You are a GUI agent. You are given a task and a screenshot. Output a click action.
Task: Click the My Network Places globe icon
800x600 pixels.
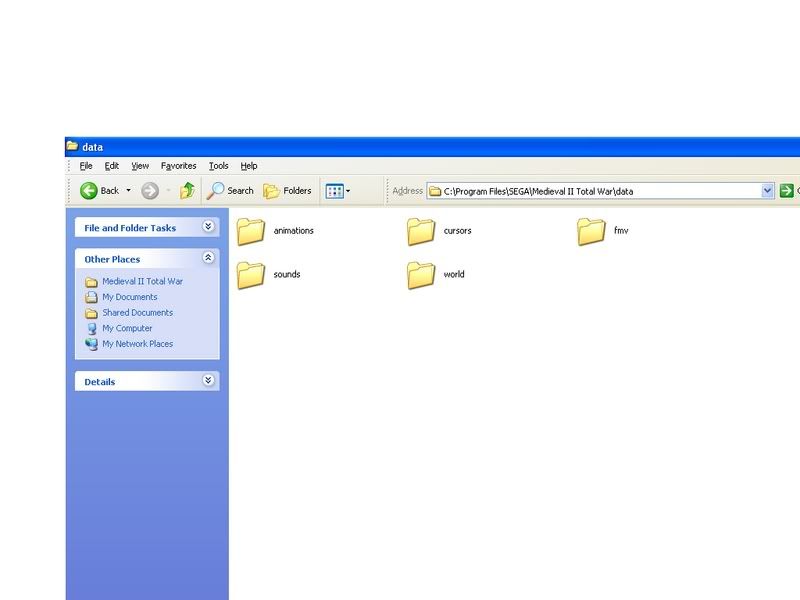pyautogui.click(x=91, y=344)
